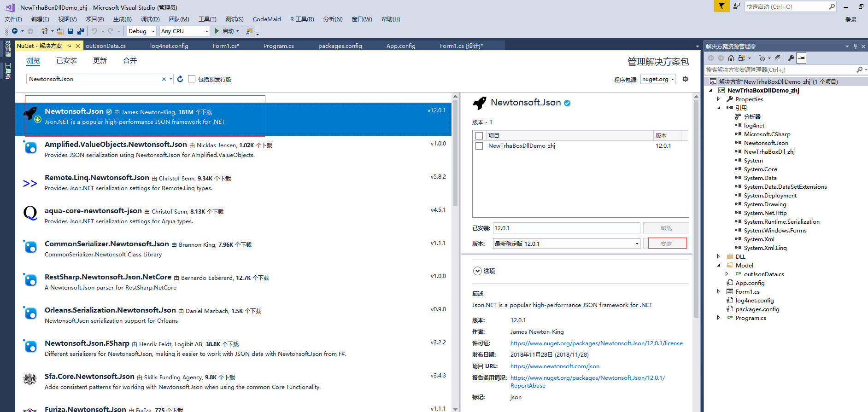868x412 pixels.
Task: Open Properties wrench icon in Solution Explorer
Action: pyautogui.click(x=791, y=58)
